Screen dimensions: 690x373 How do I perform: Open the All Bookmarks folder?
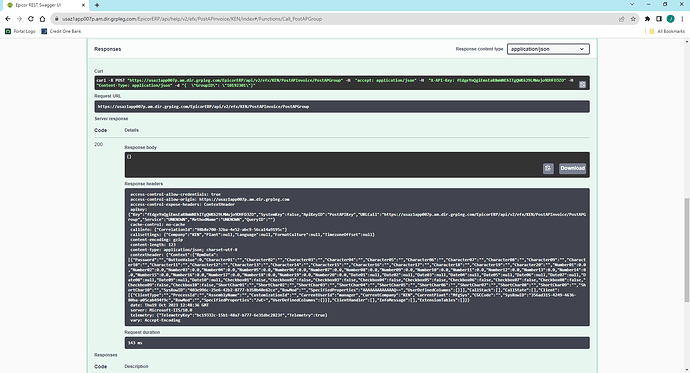click(667, 31)
